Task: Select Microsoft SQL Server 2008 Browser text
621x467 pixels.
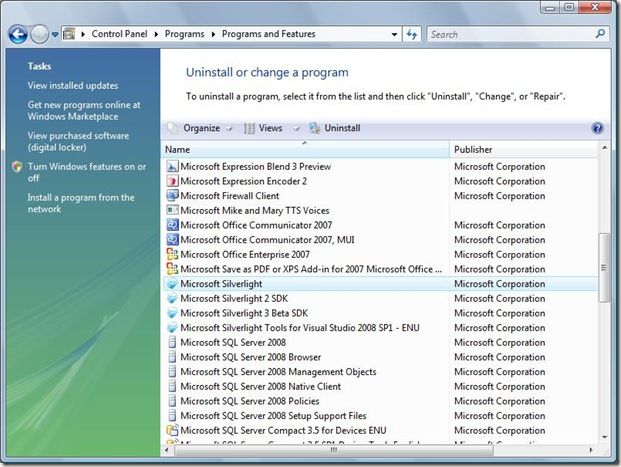Action: tap(251, 357)
